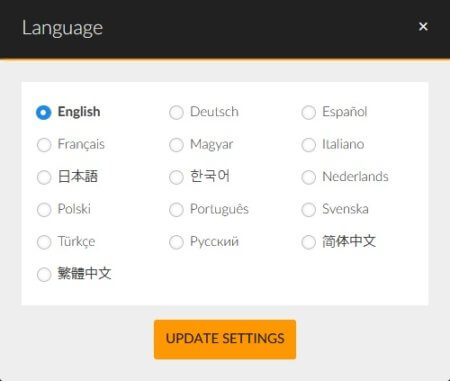This screenshot has width=450, height=381.
Task: Click the Português text label
Action: (219, 209)
